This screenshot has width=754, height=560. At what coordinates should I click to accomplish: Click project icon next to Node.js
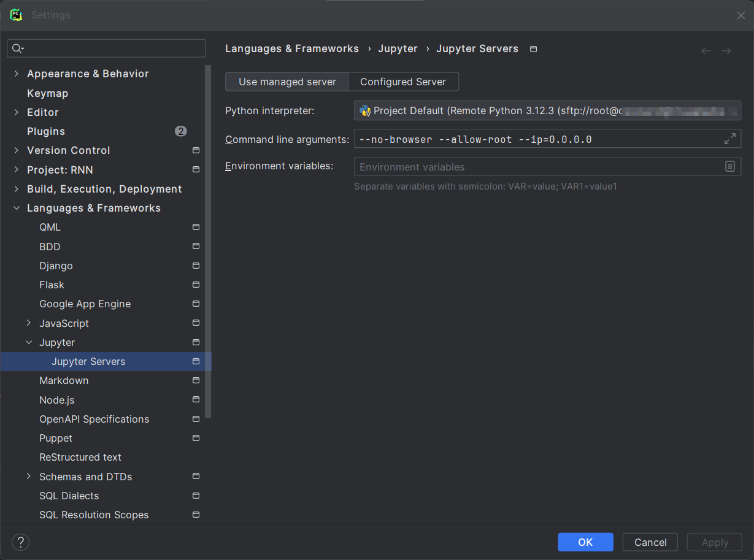196,399
